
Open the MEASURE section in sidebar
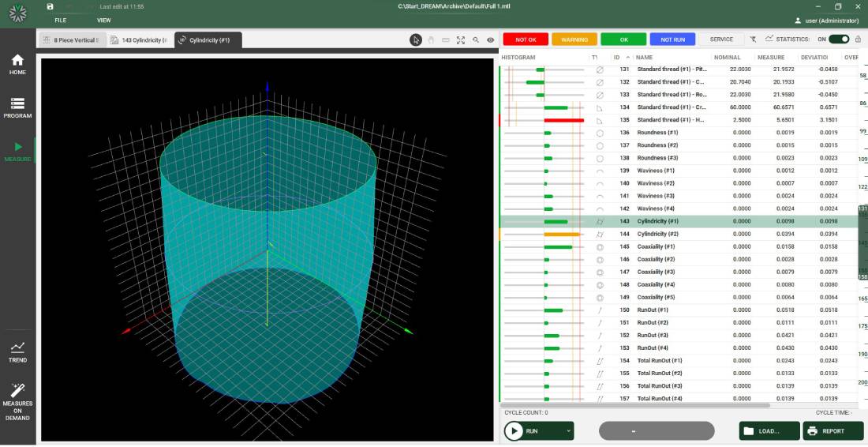tap(17, 151)
